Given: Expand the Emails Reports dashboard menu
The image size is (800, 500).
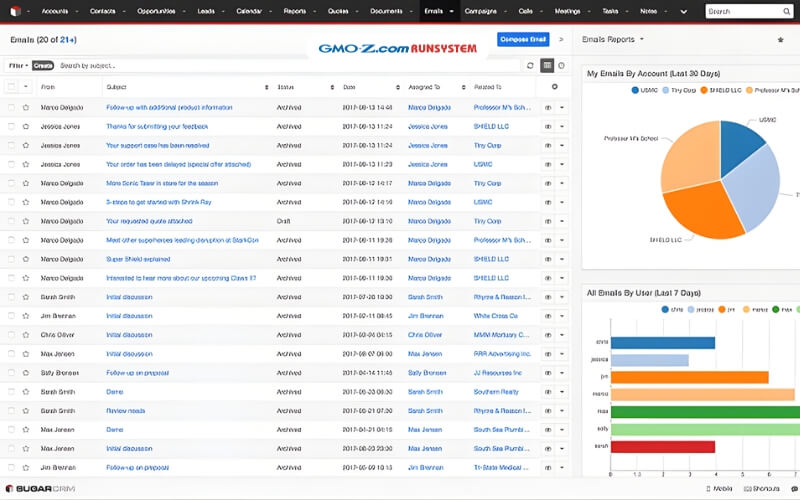Looking at the screenshot, I should pyautogui.click(x=642, y=39).
